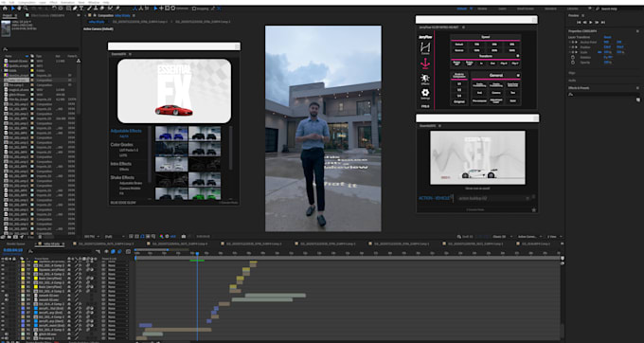Toggle audio of glitch-00.wav layer
The image size is (644, 343).
[7, 334]
